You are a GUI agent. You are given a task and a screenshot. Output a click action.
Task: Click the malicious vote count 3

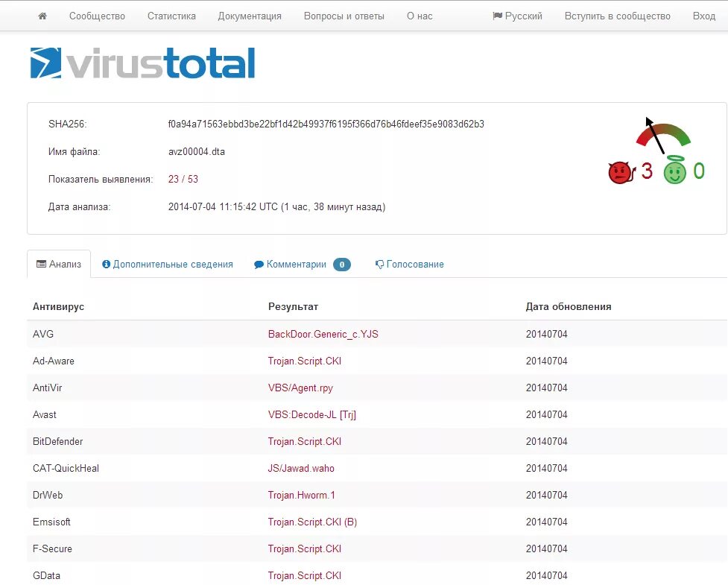tap(647, 171)
